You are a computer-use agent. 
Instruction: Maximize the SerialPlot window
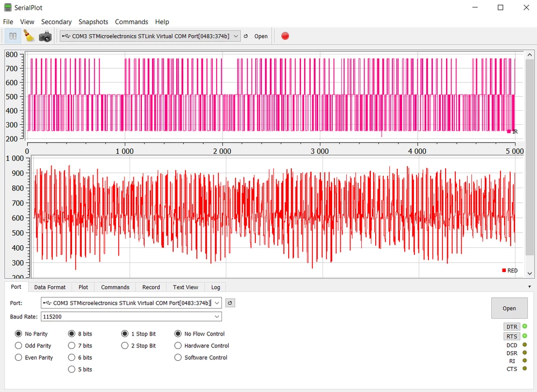tap(500, 8)
